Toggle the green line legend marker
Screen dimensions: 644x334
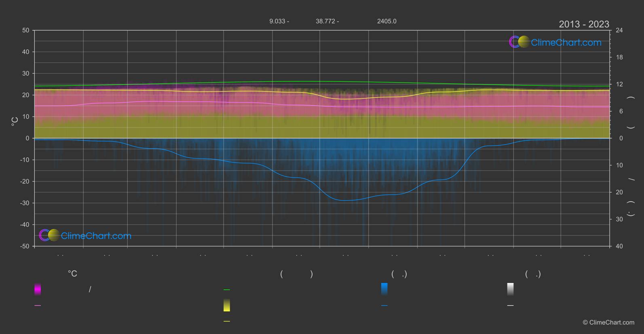(x=227, y=290)
